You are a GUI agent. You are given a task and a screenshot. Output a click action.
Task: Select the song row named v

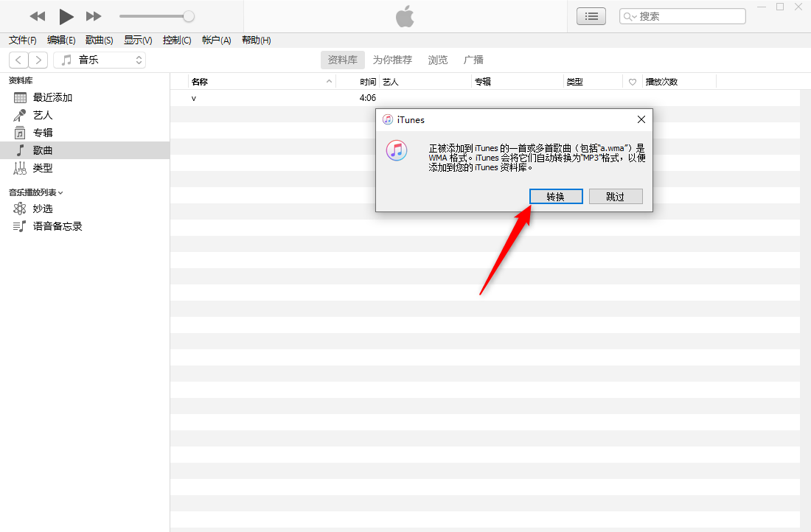(x=485, y=98)
